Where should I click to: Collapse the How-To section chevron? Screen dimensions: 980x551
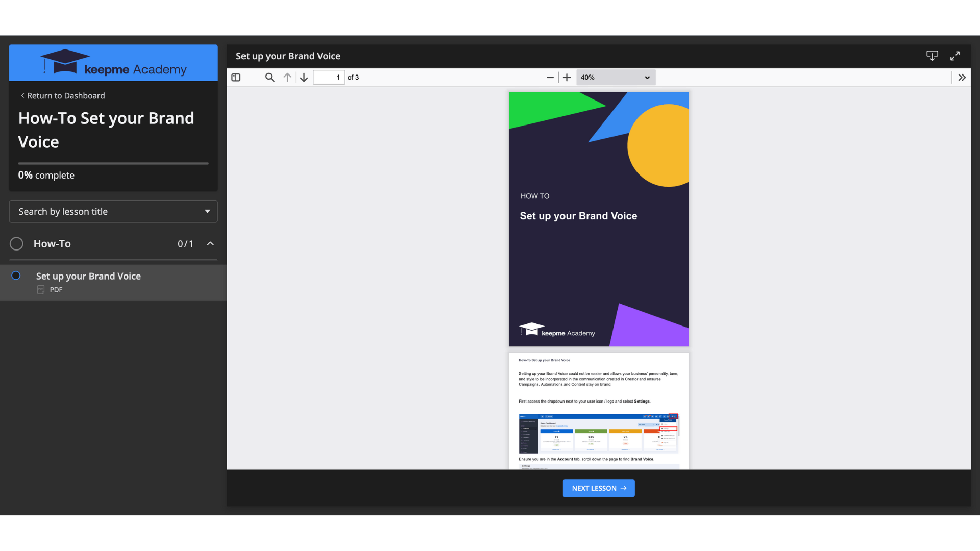point(210,244)
